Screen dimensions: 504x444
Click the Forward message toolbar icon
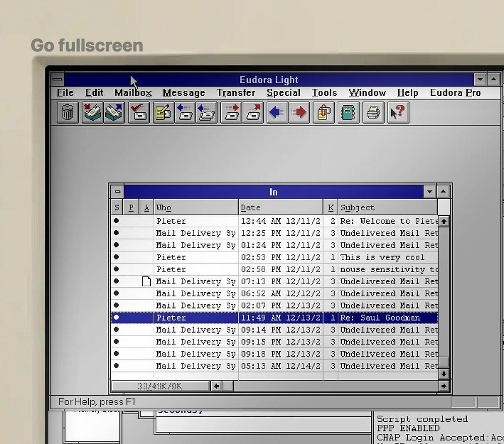(x=231, y=112)
